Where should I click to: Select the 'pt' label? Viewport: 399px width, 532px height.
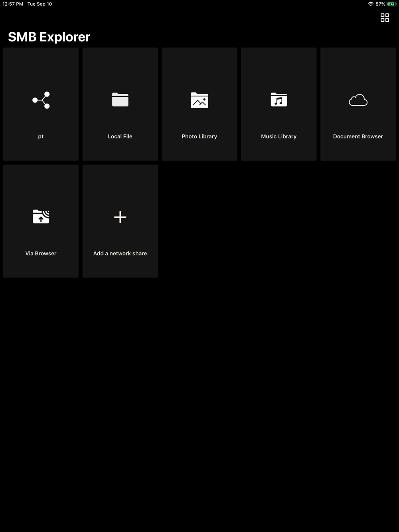pos(41,136)
